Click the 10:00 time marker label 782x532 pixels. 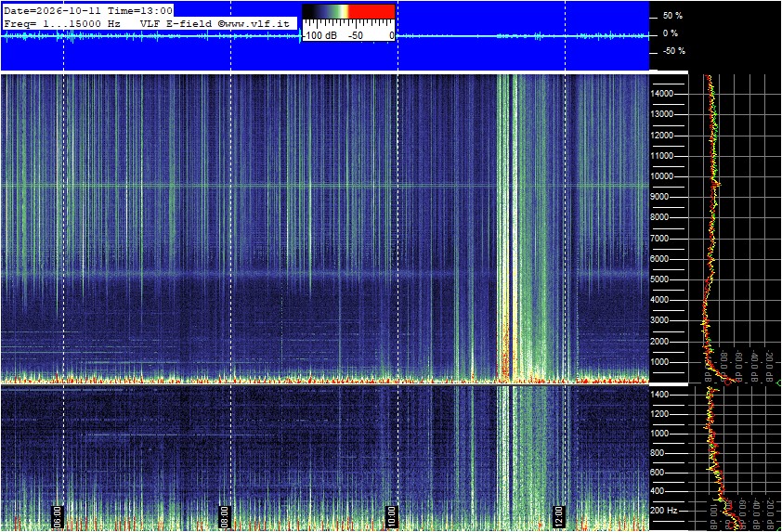pos(392,517)
